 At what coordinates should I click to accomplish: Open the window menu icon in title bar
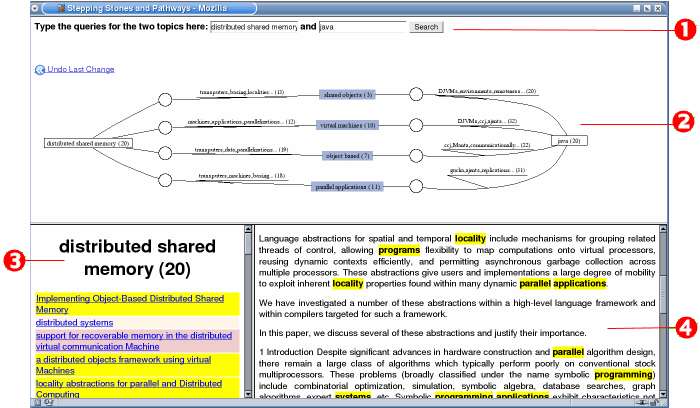(x=35, y=8)
